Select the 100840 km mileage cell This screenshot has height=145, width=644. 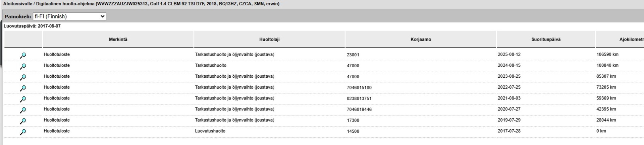607,66
